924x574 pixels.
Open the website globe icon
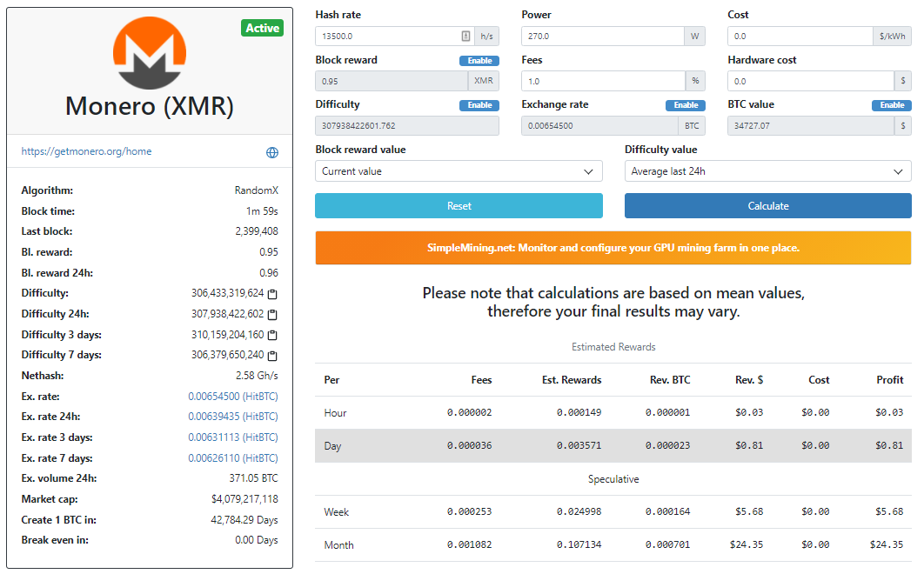272,153
